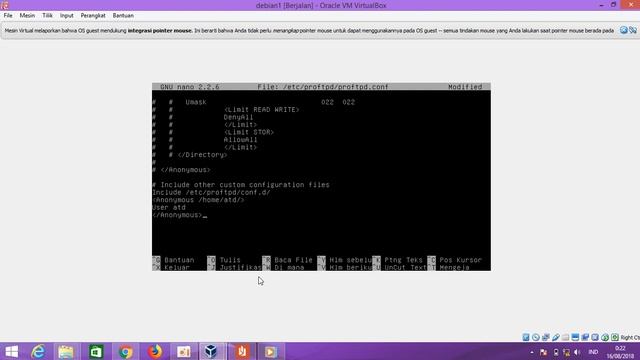Image resolution: width=640 pixels, height=360 pixels.
Task: Show hidden system tray icons
Action: tap(532, 352)
